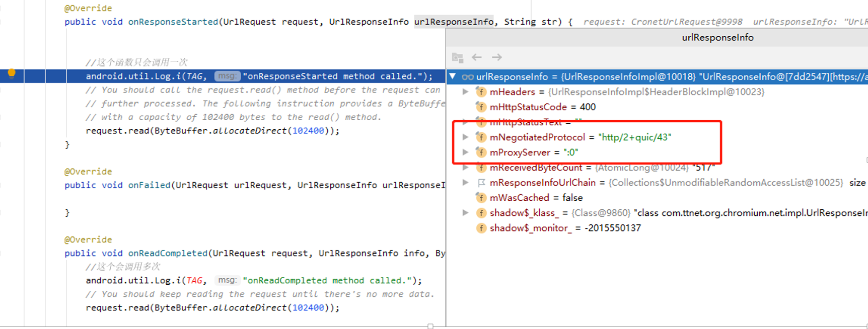
Task: Click the onResponseStarted method name
Action: point(173,22)
